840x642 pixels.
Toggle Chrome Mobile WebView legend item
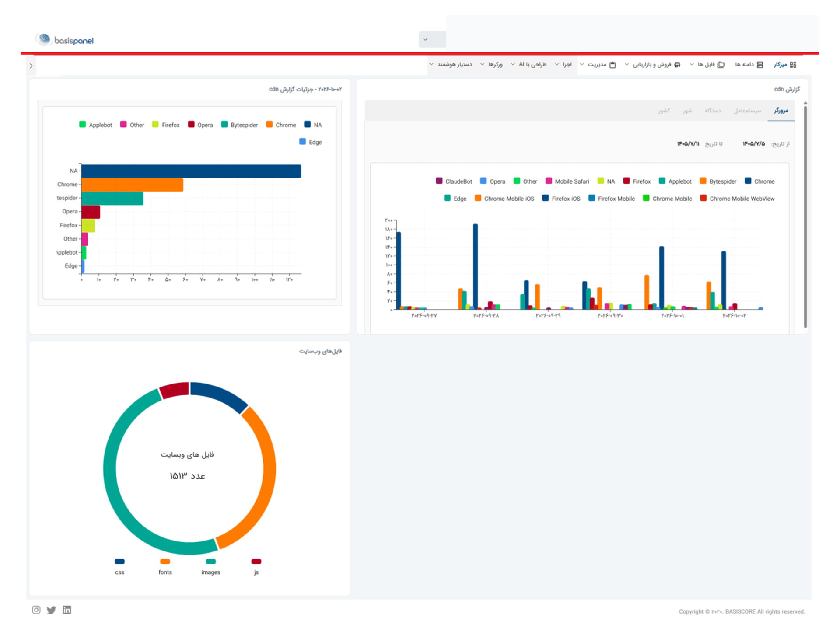(737, 199)
